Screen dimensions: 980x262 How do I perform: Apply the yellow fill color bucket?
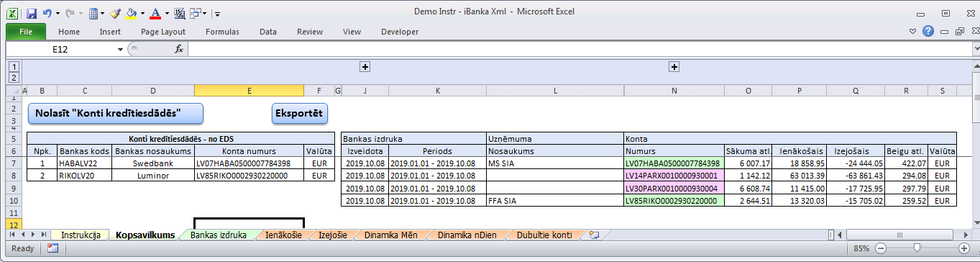[130, 13]
